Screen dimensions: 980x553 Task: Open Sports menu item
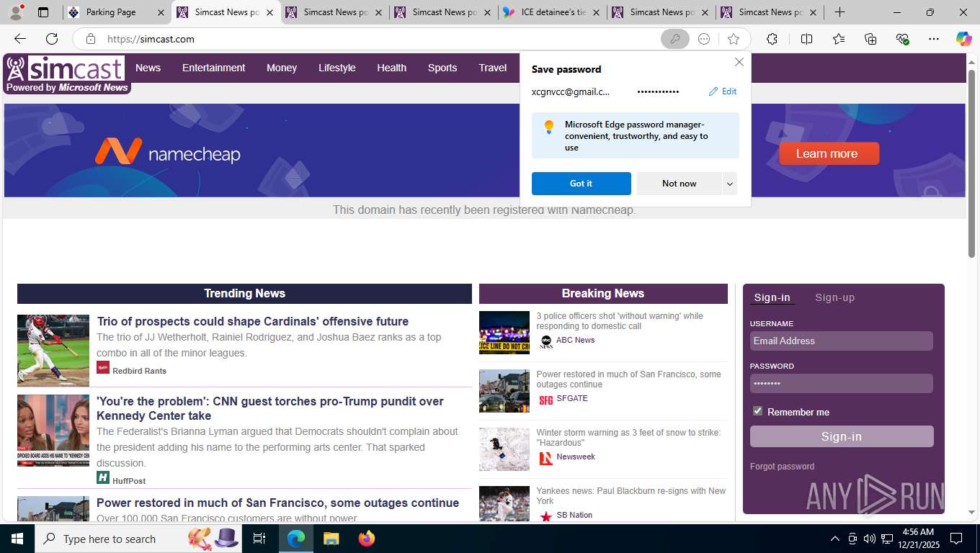pos(442,68)
